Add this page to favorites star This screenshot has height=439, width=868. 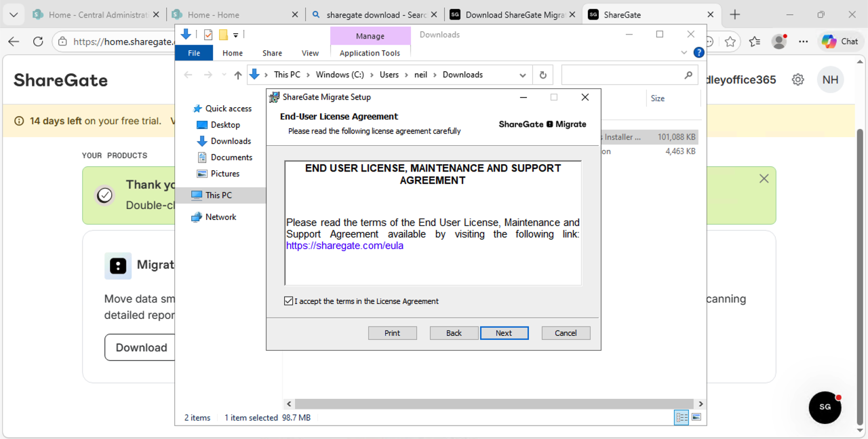click(730, 41)
